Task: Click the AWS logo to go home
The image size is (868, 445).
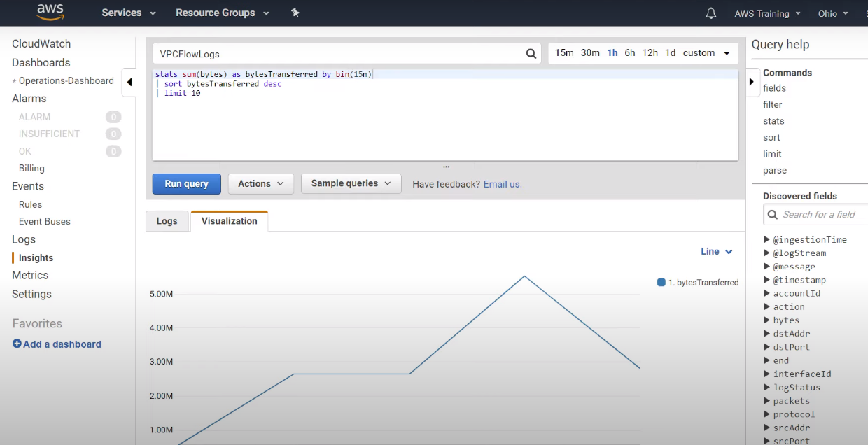Action: point(50,13)
